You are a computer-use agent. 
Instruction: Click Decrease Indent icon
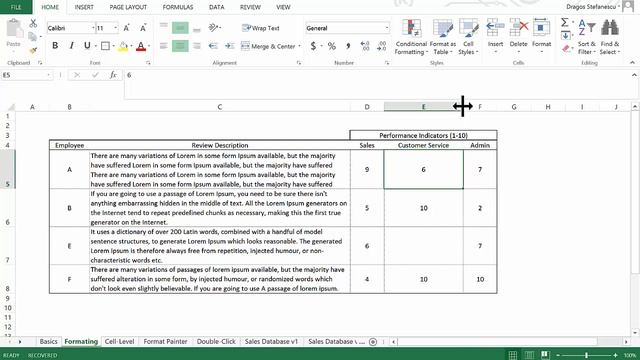pos(213,46)
